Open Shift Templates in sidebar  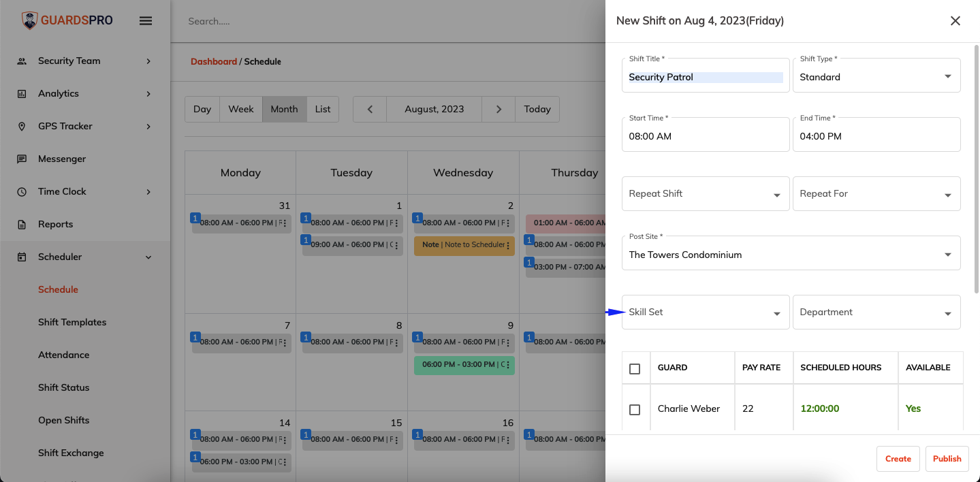click(72, 322)
